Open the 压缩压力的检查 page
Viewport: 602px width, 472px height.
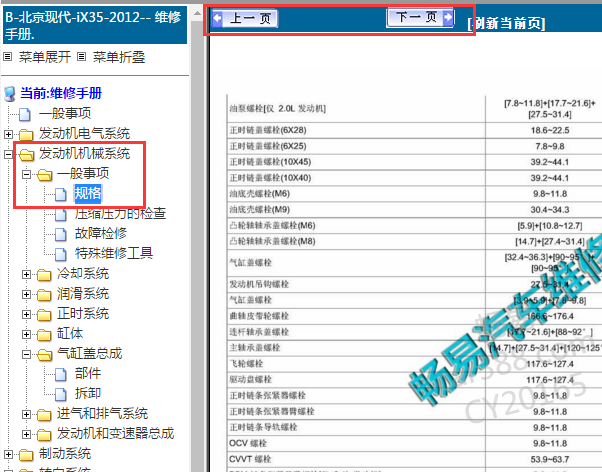[120, 213]
